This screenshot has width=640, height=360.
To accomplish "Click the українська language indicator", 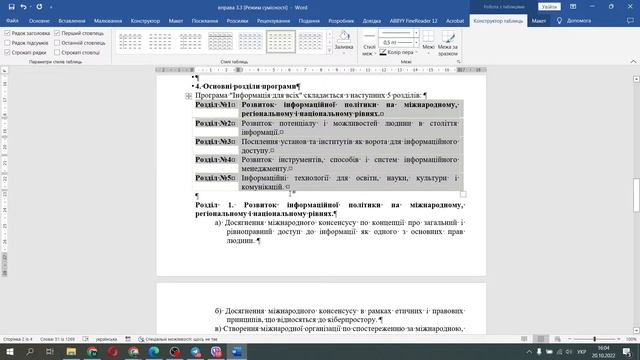I will (x=106, y=339).
